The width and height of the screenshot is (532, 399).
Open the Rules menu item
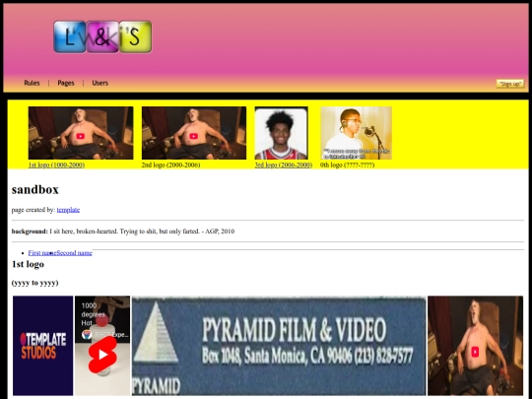32,83
